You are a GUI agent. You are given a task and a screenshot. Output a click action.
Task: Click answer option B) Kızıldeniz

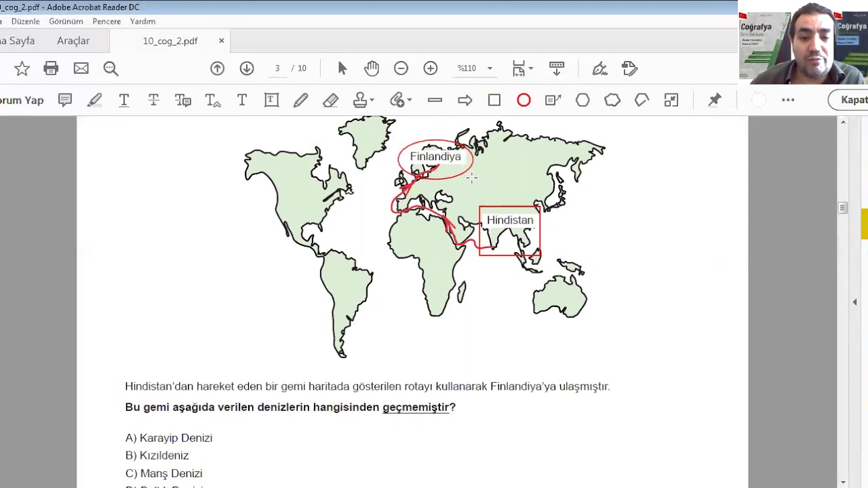pos(157,455)
